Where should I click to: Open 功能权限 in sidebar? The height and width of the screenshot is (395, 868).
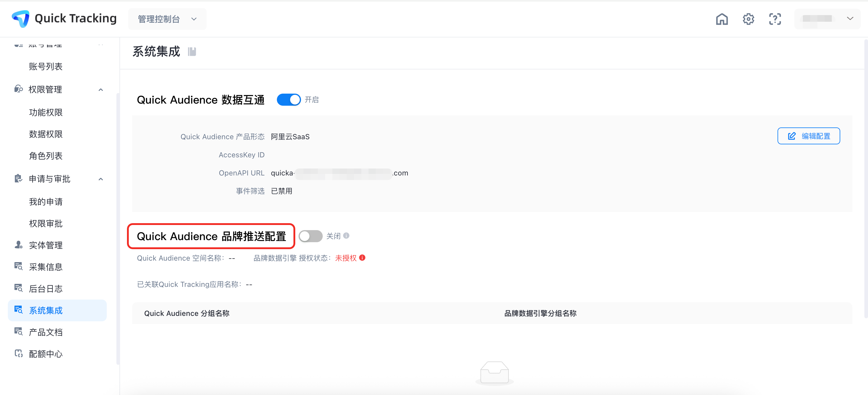click(46, 112)
